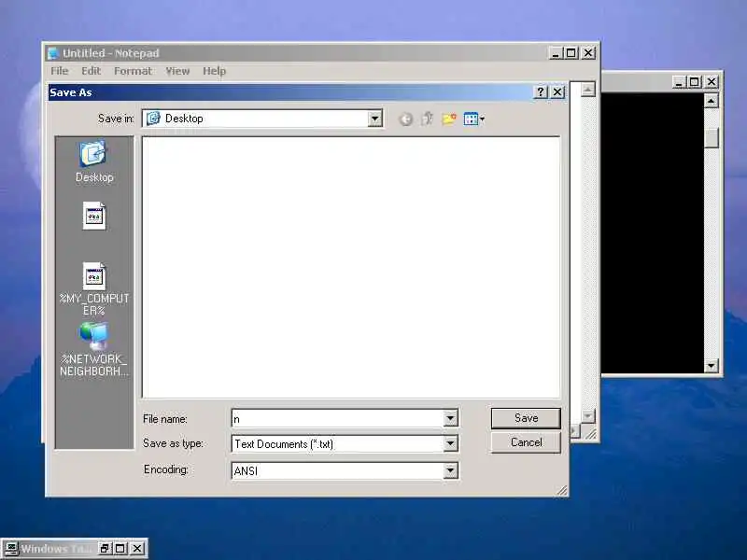Screen dimensions: 747x560
Task: Maximize the black console window
Action: pyautogui.click(x=695, y=82)
